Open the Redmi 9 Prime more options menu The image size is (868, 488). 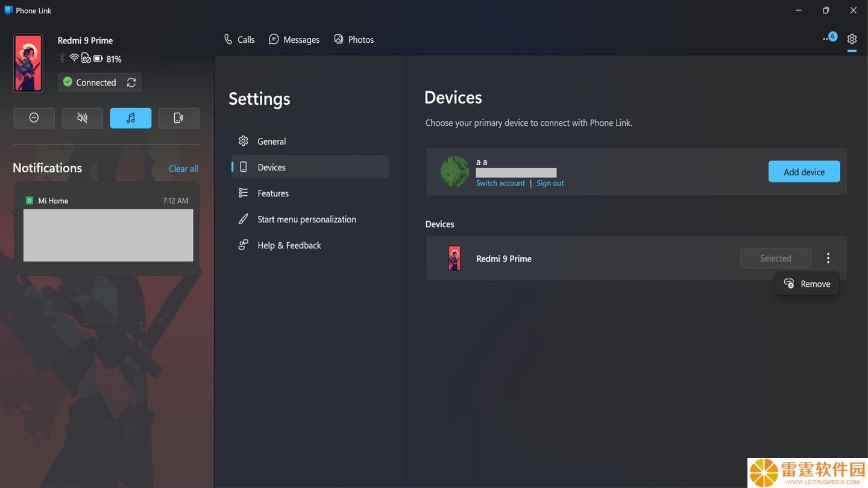pos(828,258)
